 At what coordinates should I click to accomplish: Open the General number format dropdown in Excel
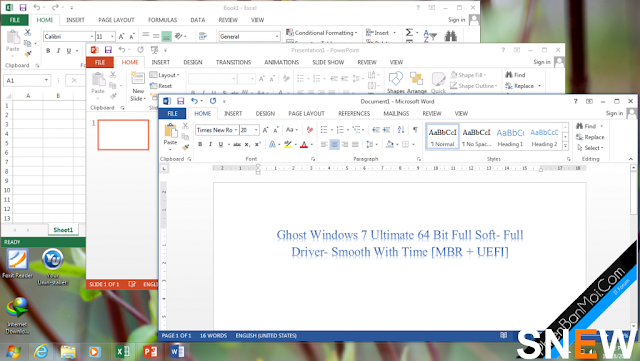[x=277, y=36]
